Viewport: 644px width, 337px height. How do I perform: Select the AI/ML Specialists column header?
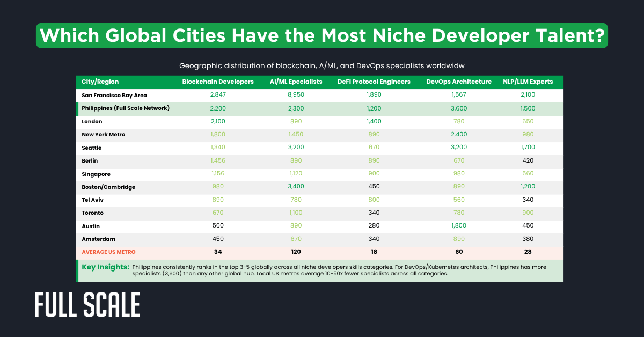[x=296, y=82]
